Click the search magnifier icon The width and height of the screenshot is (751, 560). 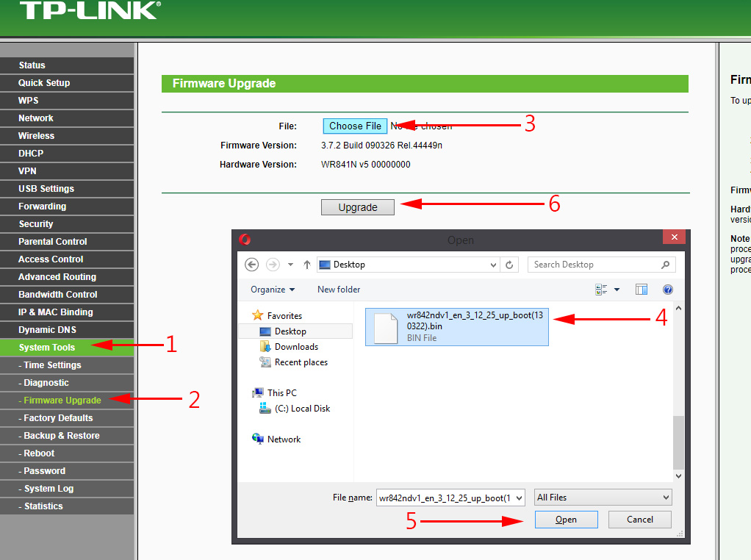(665, 265)
